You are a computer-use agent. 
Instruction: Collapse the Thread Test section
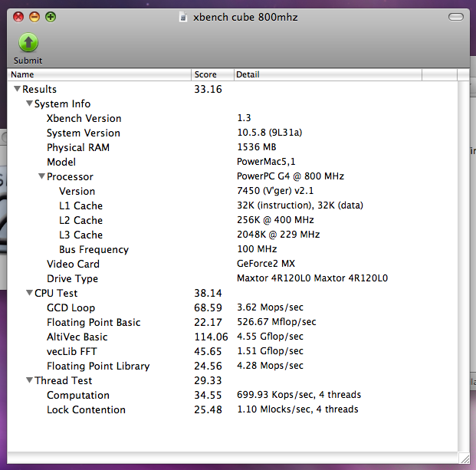click(29, 380)
